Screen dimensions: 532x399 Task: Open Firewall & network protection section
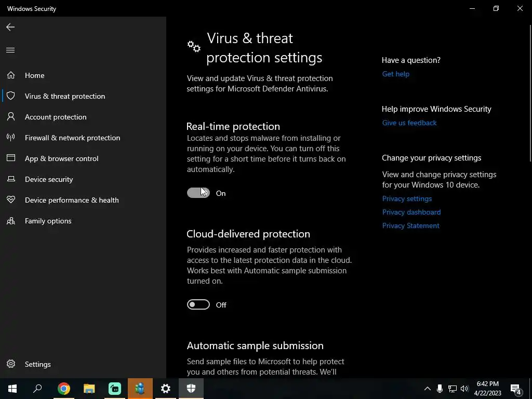[x=72, y=138]
